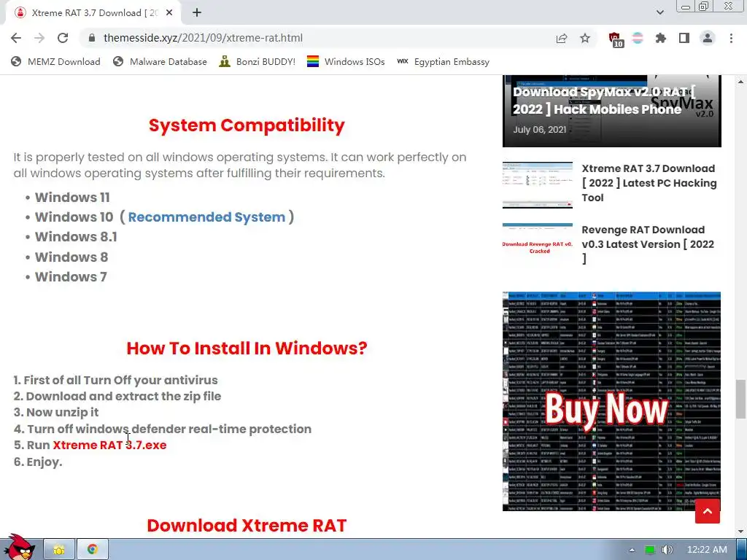Screen dimensions: 747x560
Task: Click the forward navigation arrow
Action: pos(39,38)
